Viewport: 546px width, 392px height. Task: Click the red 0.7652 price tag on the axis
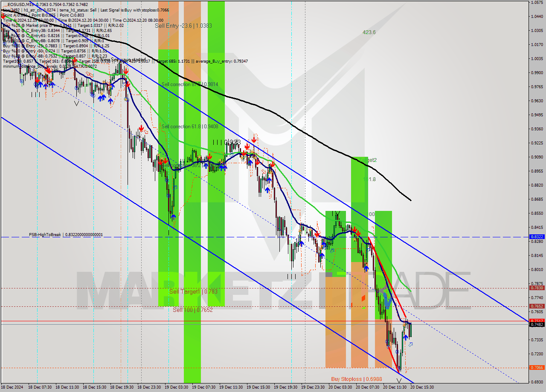537,306
